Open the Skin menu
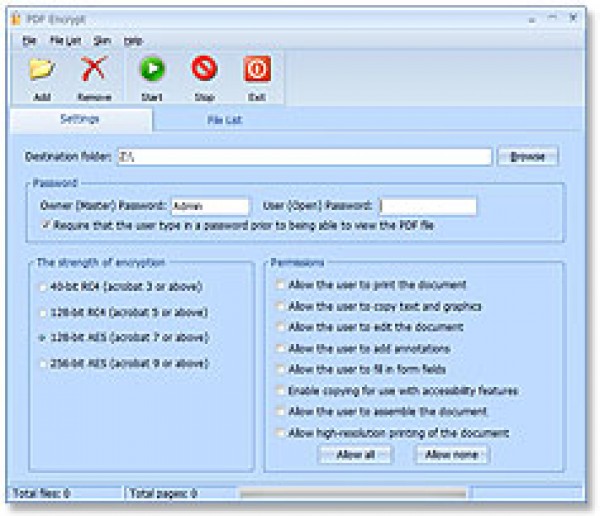This screenshot has height=516, width=600. (x=102, y=41)
